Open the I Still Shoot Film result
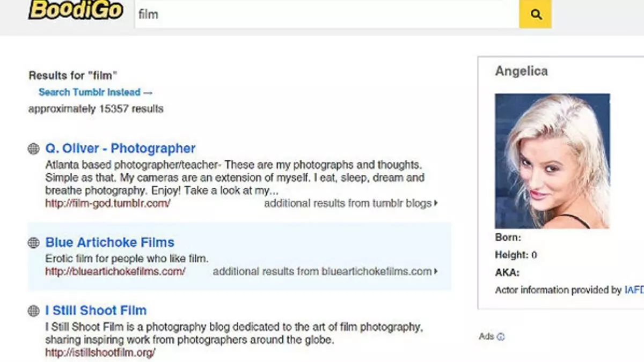Screen dimensions: 644x362 tap(96, 311)
